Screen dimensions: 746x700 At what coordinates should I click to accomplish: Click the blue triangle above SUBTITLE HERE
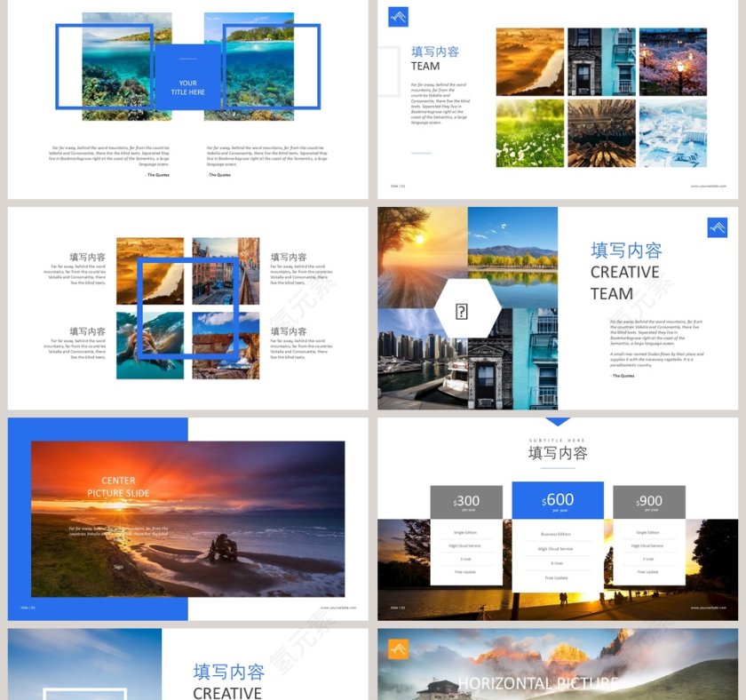557,422
